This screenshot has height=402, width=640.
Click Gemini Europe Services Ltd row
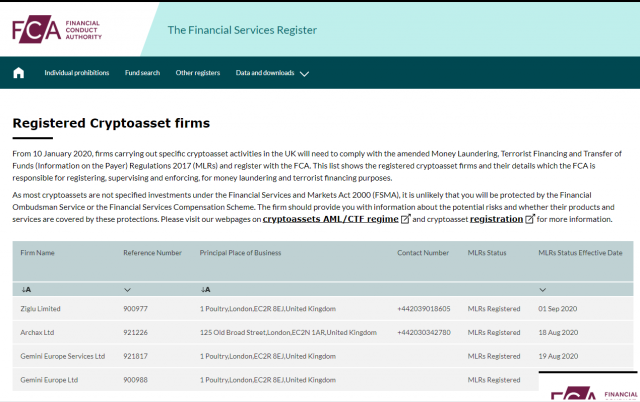click(x=62, y=356)
